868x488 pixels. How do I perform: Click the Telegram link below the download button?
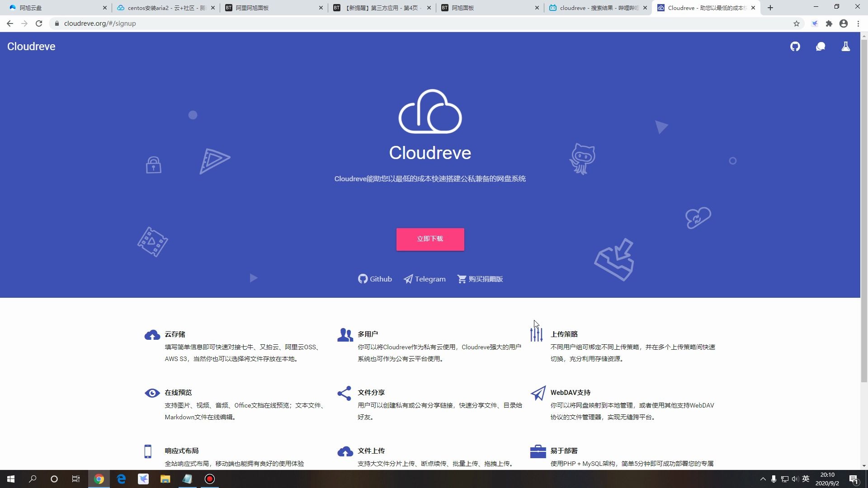click(425, 279)
